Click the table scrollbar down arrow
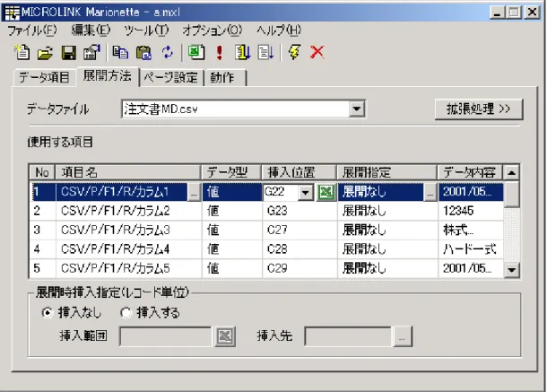The image size is (547, 392). pyautogui.click(x=512, y=269)
